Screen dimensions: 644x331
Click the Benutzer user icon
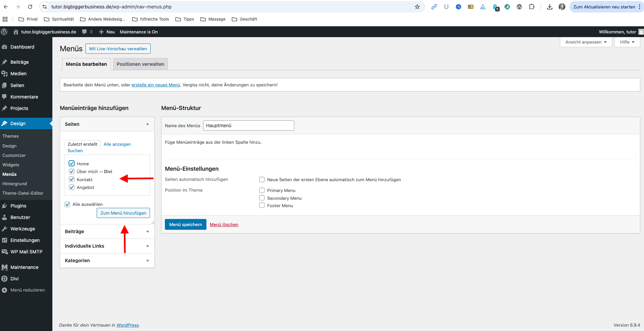coord(4,217)
